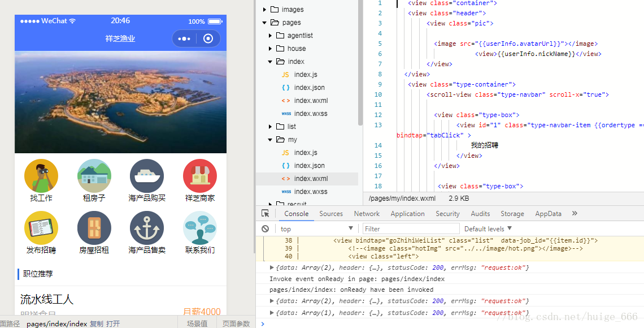Switch to the AppData tab
Viewport: 644px width, 328px height.
click(x=548, y=213)
